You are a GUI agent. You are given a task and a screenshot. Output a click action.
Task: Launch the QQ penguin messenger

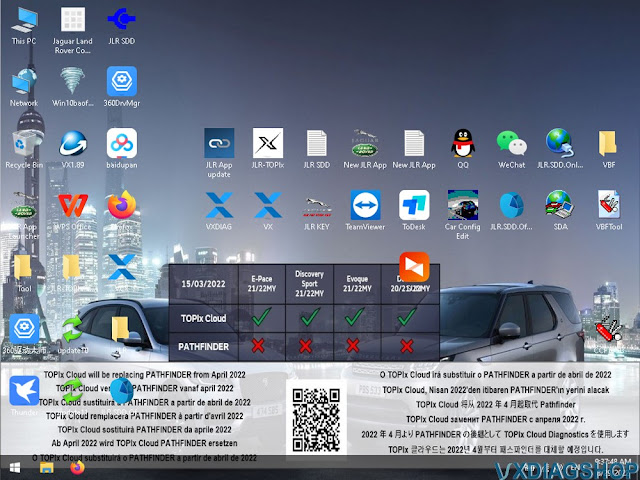[x=463, y=149]
